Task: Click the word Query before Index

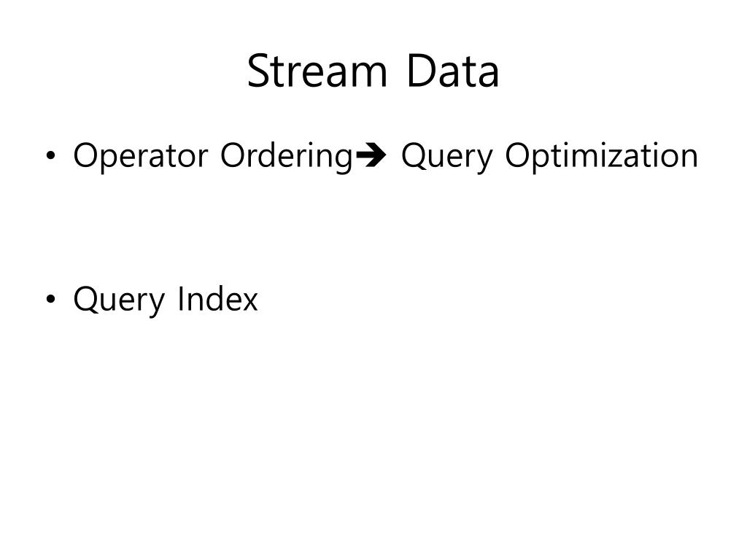Action: click(119, 301)
